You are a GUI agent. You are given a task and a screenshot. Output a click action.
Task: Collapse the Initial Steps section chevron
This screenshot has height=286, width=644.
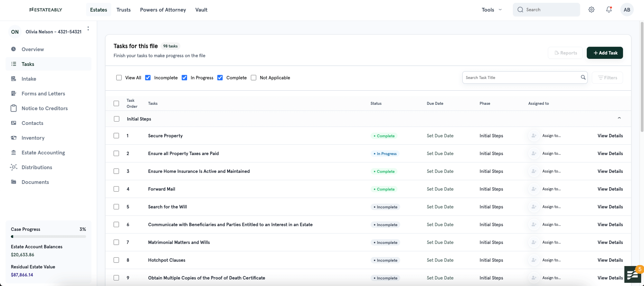point(619,118)
